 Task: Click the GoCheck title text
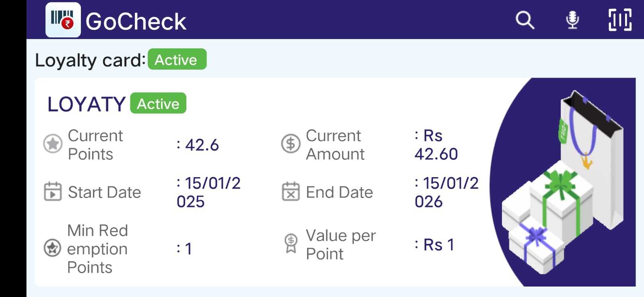pos(136,21)
